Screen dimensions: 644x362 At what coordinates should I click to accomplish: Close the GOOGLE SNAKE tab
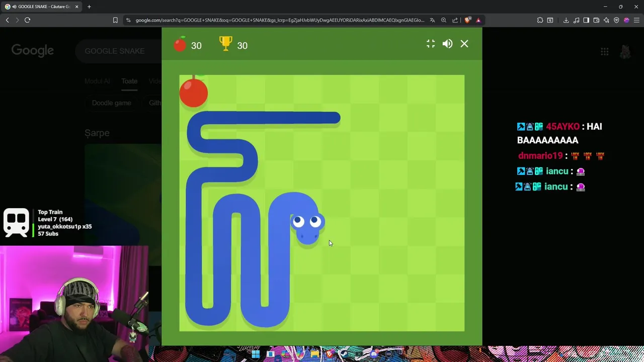point(76,7)
